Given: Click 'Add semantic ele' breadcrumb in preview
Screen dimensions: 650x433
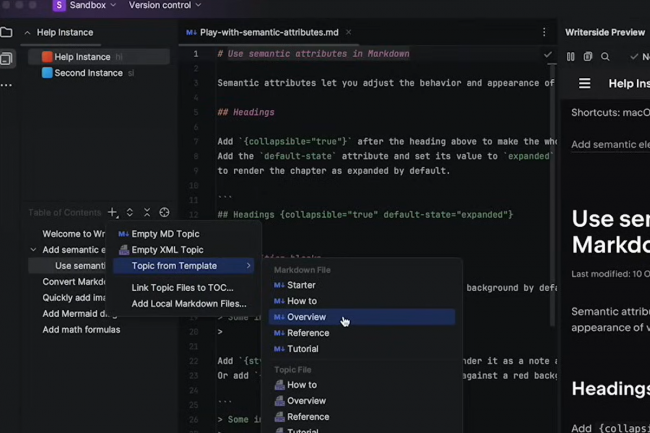Looking at the screenshot, I should tap(610, 144).
